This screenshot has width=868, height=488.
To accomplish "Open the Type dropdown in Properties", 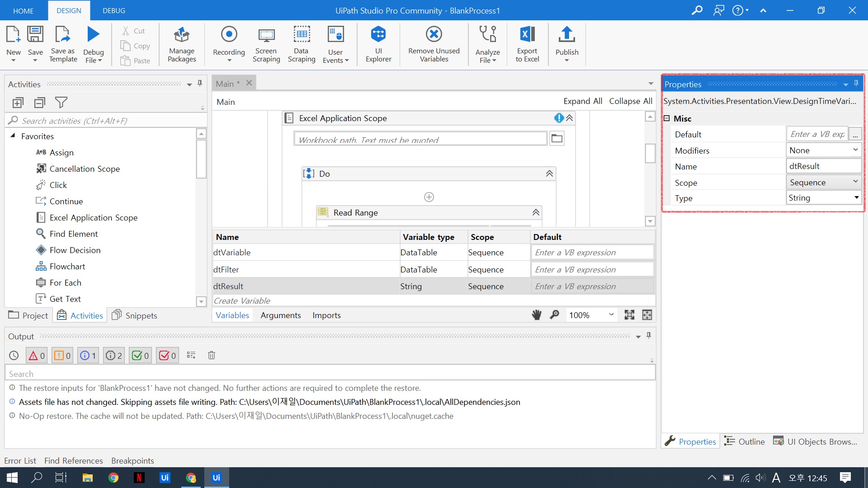I will [x=856, y=197].
